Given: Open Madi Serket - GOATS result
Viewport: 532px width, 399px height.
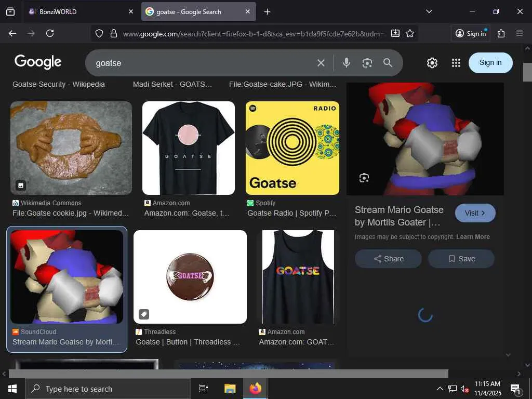Looking at the screenshot, I should click(x=172, y=84).
